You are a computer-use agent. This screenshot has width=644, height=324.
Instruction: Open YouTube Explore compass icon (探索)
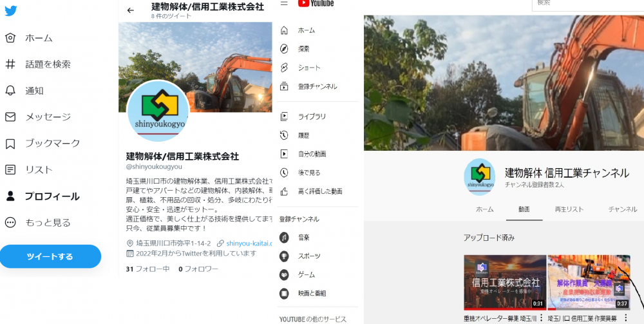(284, 49)
